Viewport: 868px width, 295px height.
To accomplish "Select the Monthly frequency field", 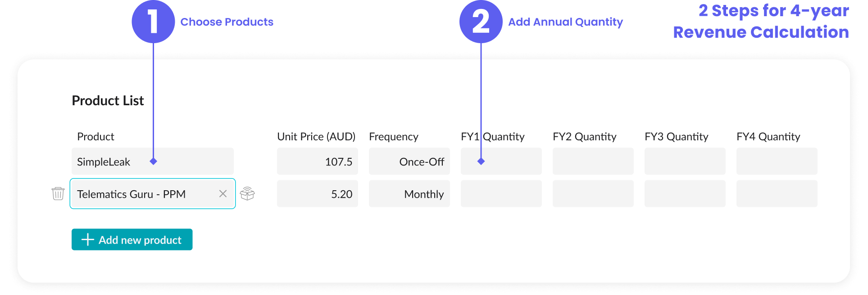I will (x=409, y=194).
